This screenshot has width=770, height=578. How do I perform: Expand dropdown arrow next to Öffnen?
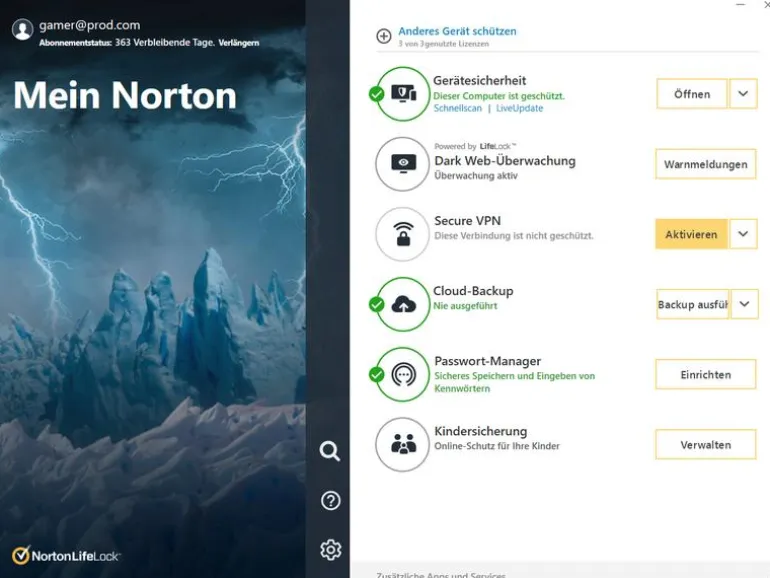click(743, 94)
